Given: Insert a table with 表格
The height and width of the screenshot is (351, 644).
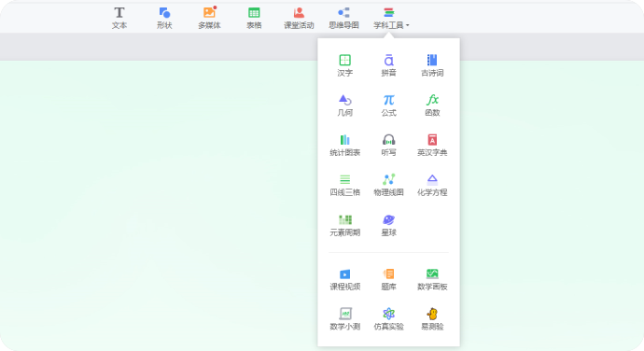Looking at the screenshot, I should [x=254, y=18].
